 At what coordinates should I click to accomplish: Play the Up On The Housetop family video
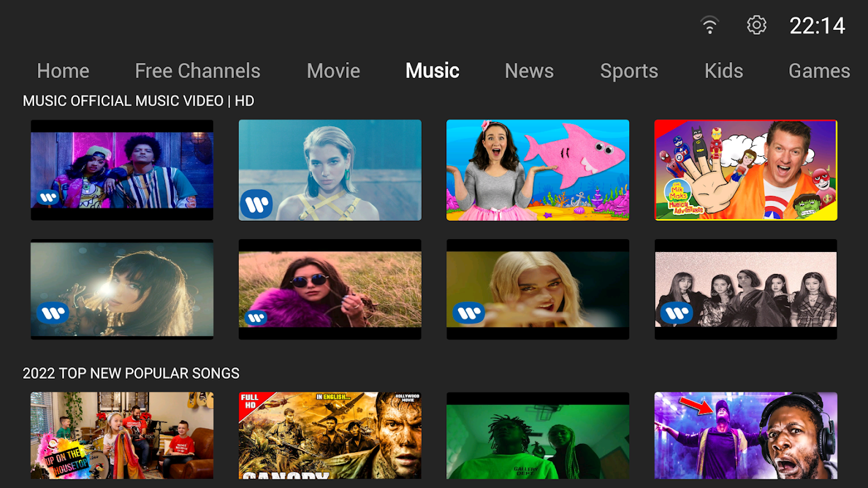pos(122,436)
